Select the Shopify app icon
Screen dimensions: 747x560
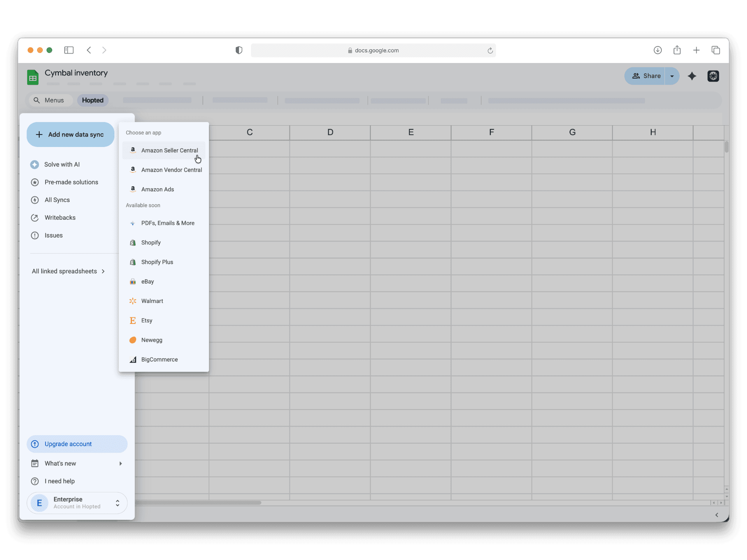pos(133,242)
